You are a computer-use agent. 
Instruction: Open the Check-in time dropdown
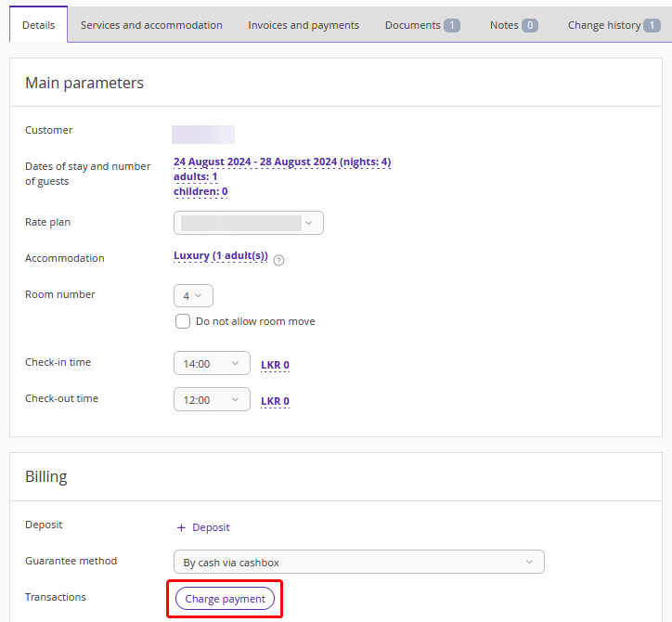click(212, 364)
